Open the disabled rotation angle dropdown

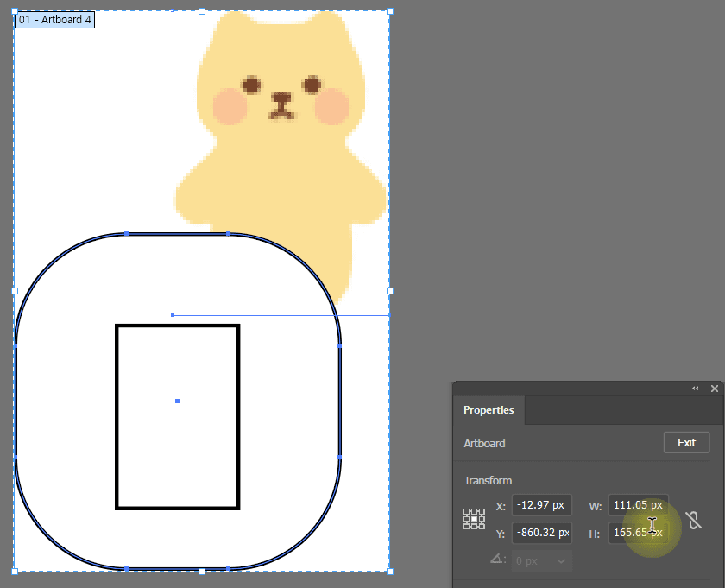click(x=541, y=560)
